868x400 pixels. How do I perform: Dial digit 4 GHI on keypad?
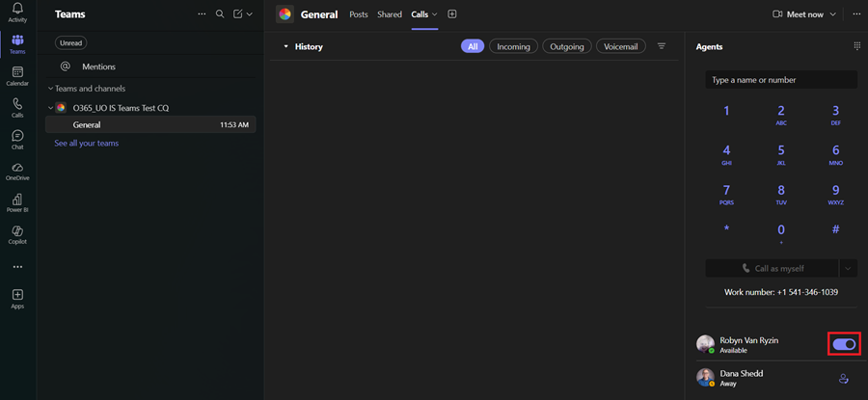pyautogui.click(x=726, y=155)
